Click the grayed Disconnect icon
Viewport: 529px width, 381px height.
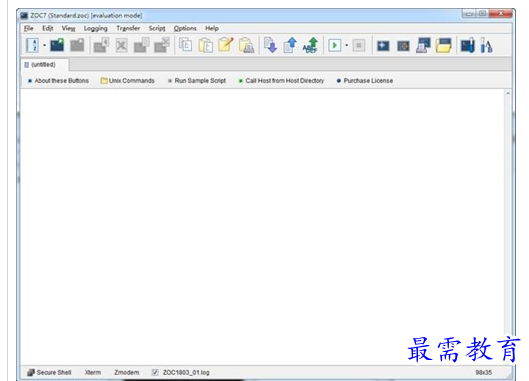77,45
